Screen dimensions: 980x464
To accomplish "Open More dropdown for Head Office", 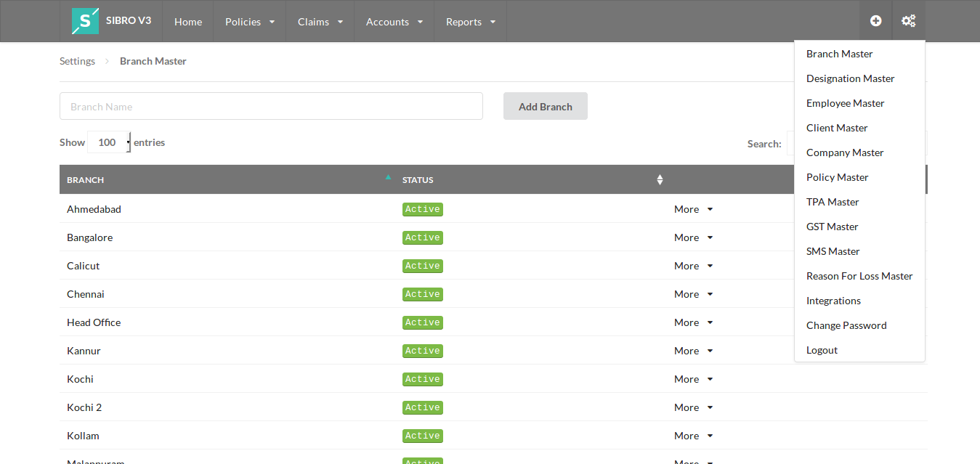I will click(694, 322).
